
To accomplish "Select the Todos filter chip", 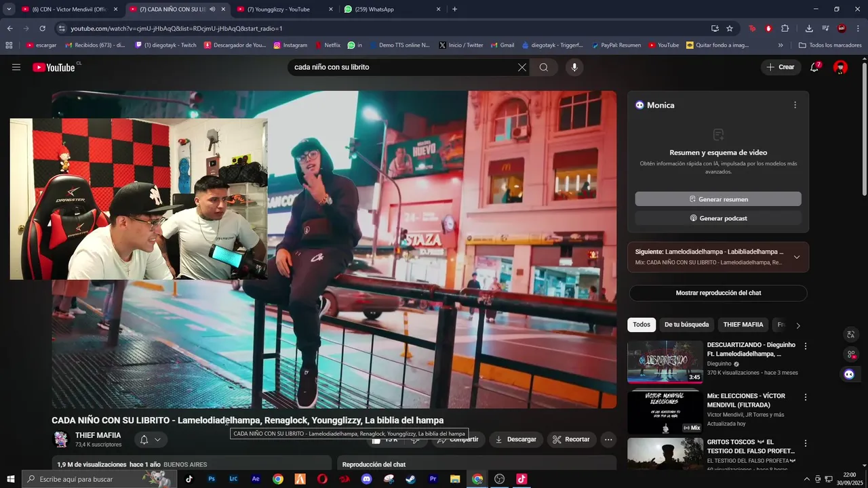I will point(642,325).
